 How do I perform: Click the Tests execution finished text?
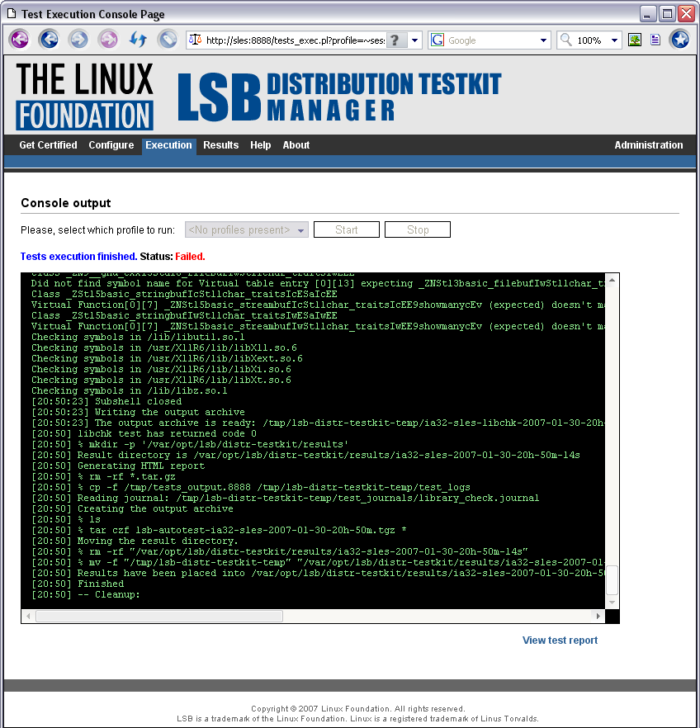79,256
